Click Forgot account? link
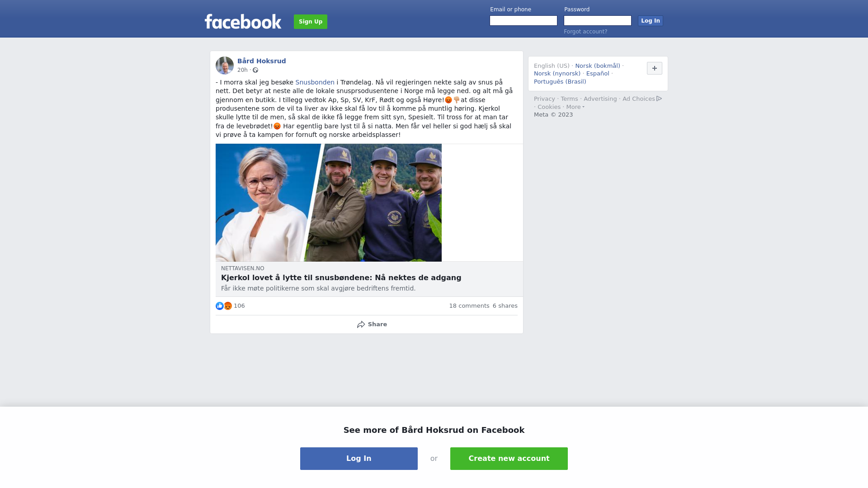This screenshot has width=868, height=488. coord(585,32)
